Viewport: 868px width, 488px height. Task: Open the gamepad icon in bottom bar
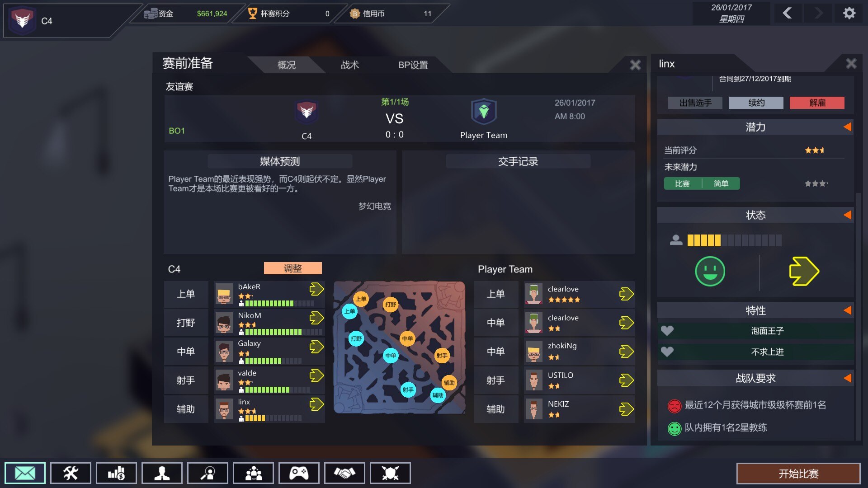tap(299, 473)
